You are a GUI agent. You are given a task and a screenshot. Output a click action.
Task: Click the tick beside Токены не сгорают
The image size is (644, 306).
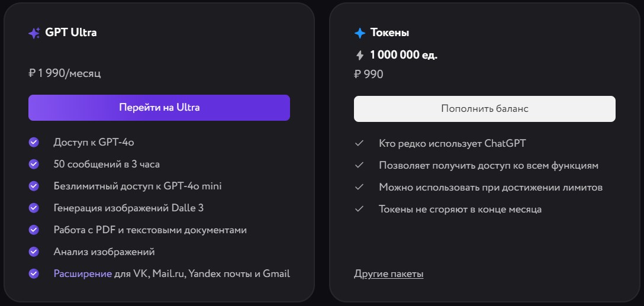359,209
